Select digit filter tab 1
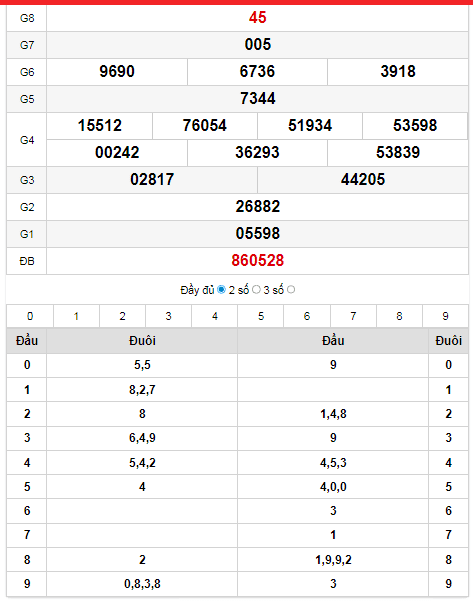The width and height of the screenshot is (473, 604). [76, 316]
